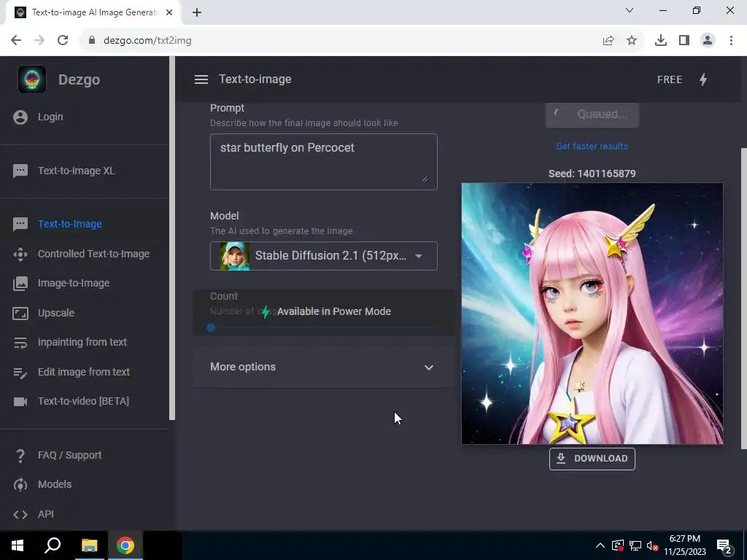Viewport: 747px width, 560px height.
Task: Open Text-to-video [BETA]
Action: [83, 402]
